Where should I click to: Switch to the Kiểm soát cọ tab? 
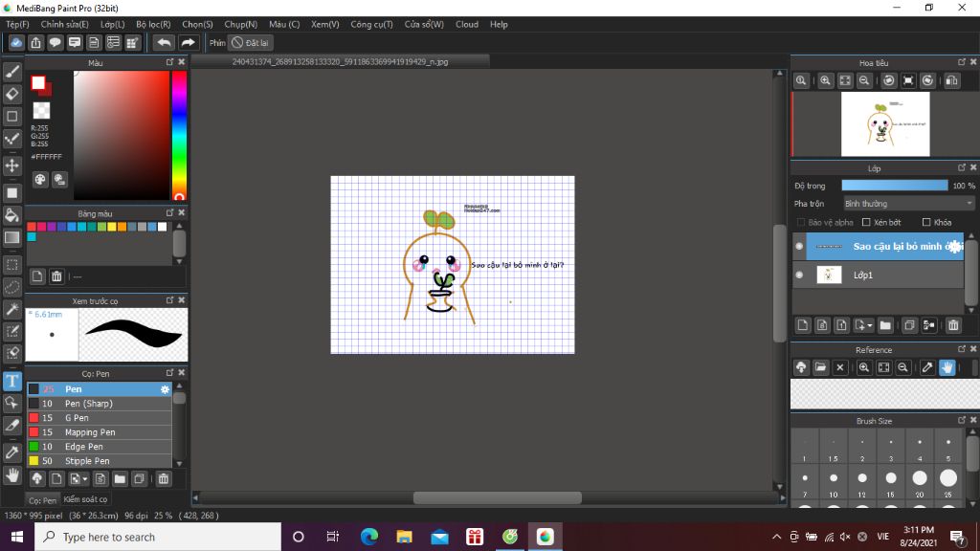point(85,499)
